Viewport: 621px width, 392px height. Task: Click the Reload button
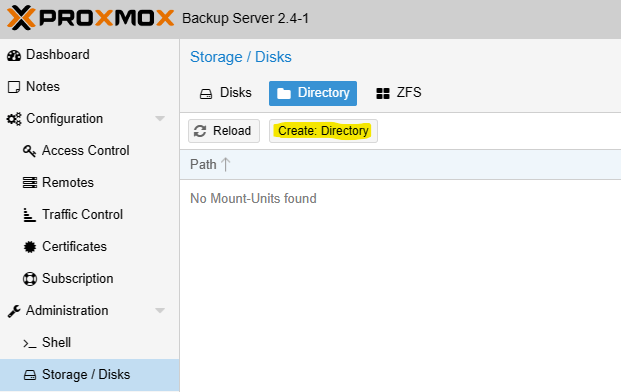pos(224,131)
